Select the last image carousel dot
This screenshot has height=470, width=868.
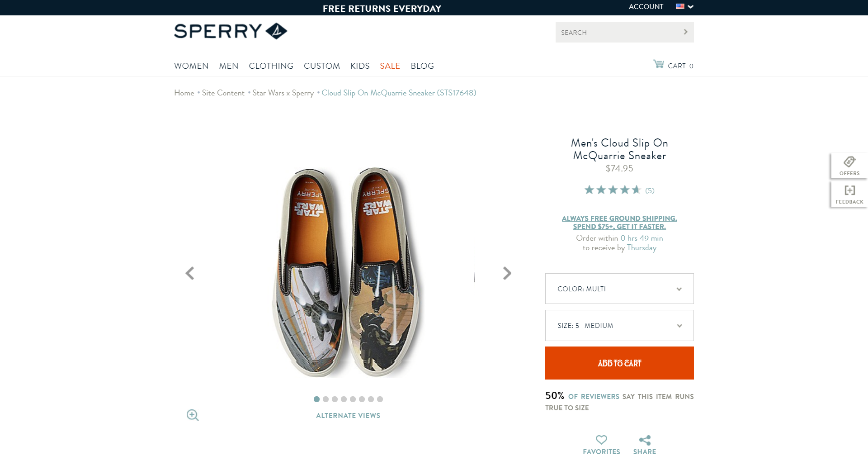pos(380,399)
